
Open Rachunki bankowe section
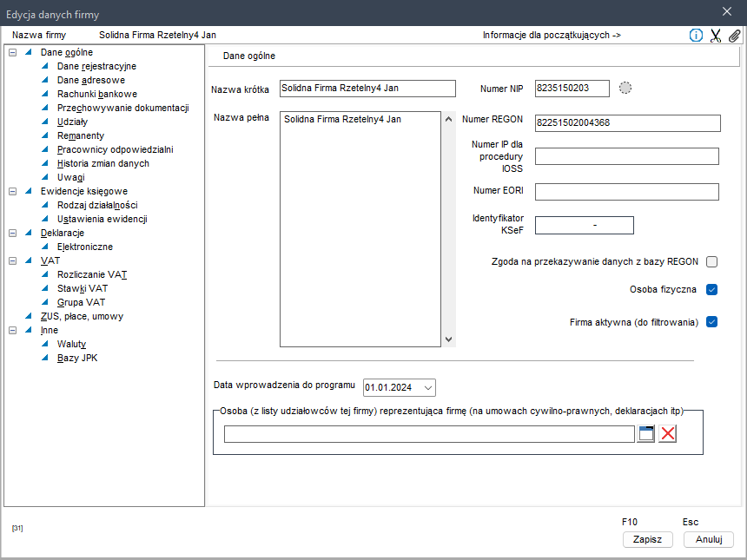[x=97, y=94]
